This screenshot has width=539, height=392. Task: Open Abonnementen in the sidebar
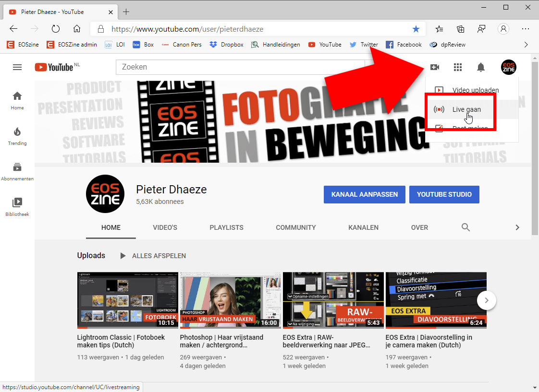[x=17, y=172]
